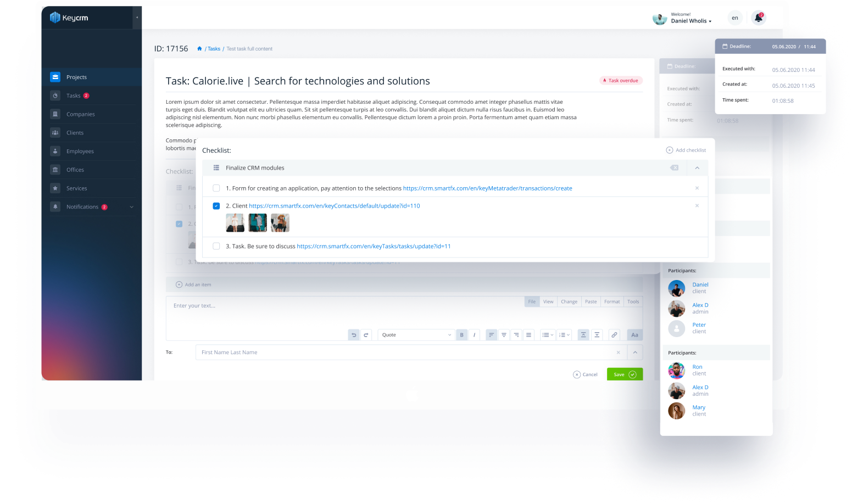Click the last vertical spacing icon before link icon
Image resolution: width=852 pixels, height=504 pixels.
597,335
